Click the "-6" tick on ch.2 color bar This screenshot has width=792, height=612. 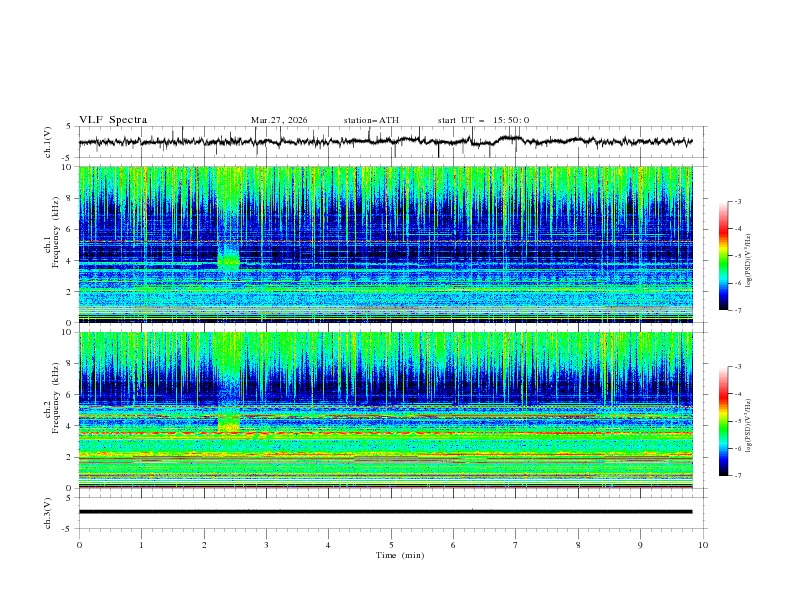(737, 448)
